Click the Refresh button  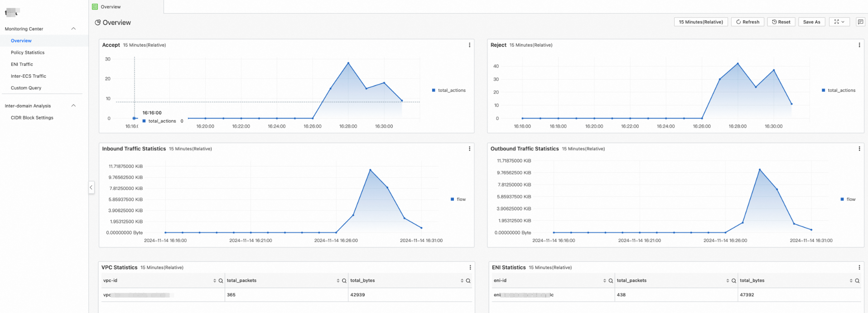pos(747,22)
